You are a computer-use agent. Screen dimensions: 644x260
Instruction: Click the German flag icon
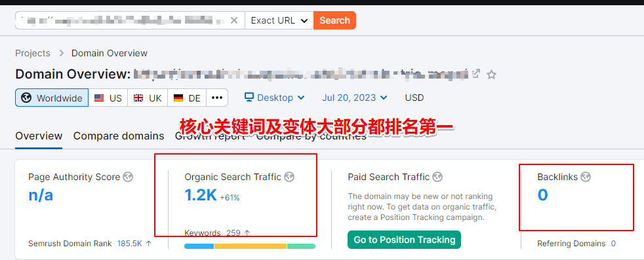(178, 98)
